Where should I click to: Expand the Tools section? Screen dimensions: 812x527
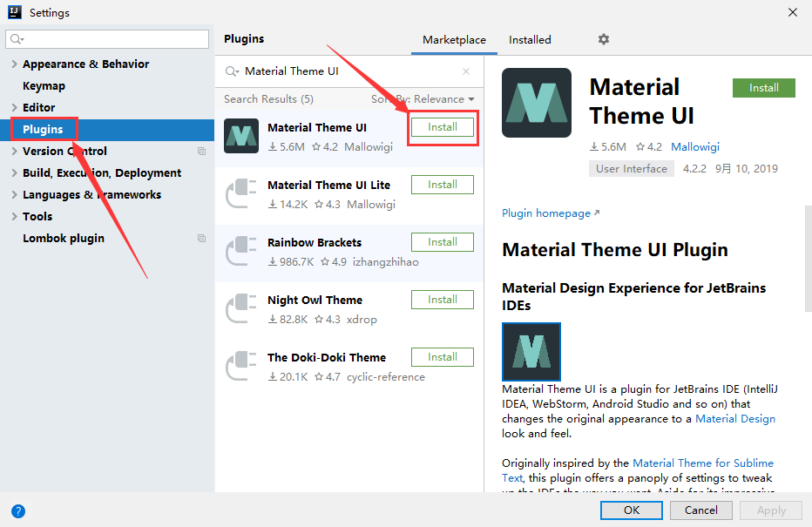[14, 216]
